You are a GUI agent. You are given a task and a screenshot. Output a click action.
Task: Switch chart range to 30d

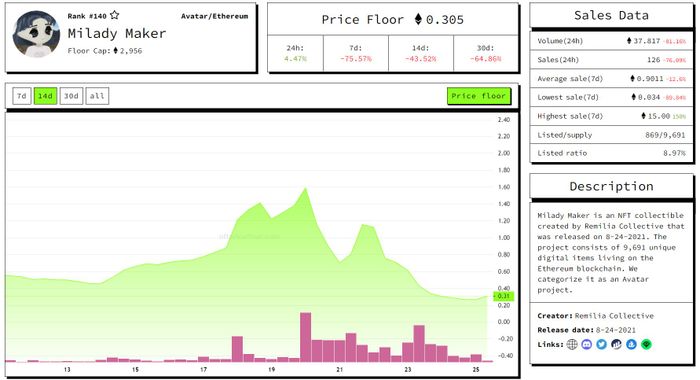point(71,96)
